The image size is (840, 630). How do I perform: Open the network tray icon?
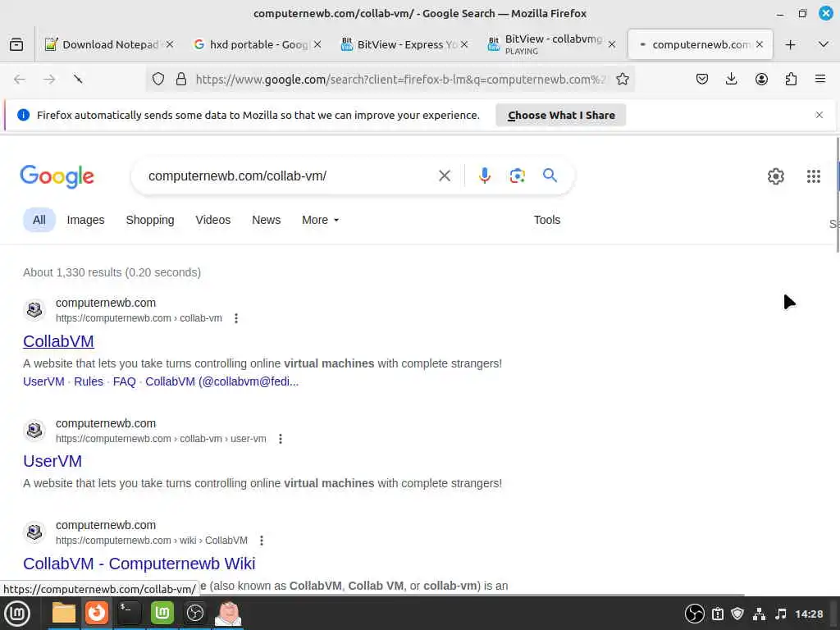(759, 614)
